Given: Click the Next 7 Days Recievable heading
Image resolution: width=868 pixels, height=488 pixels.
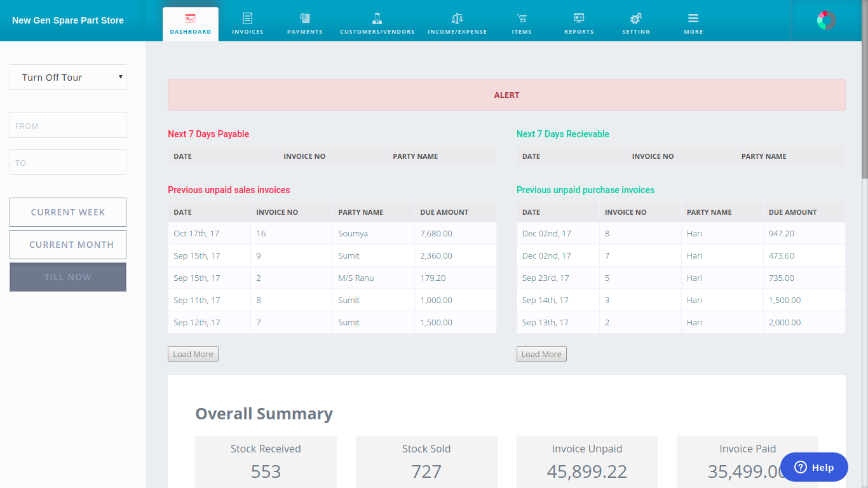Looking at the screenshot, I should [563, 134].
